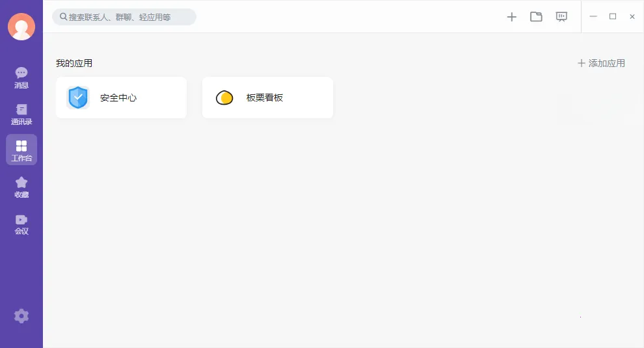Go to 消息 messages in sidebar
Screen dimensions: 644x348
[x=21, y=77]
